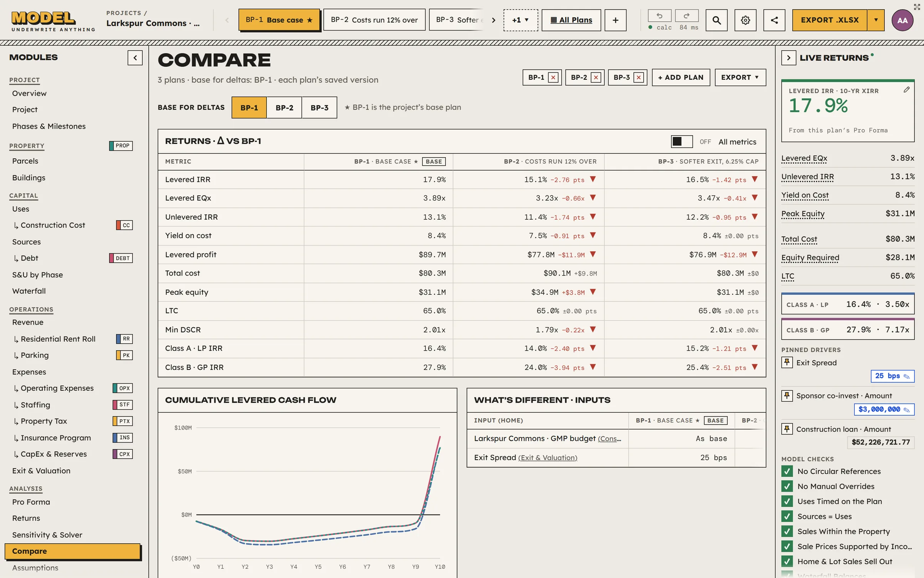
Task: Add a new plan tab with plus icon
Action: (x=615, y=20)
